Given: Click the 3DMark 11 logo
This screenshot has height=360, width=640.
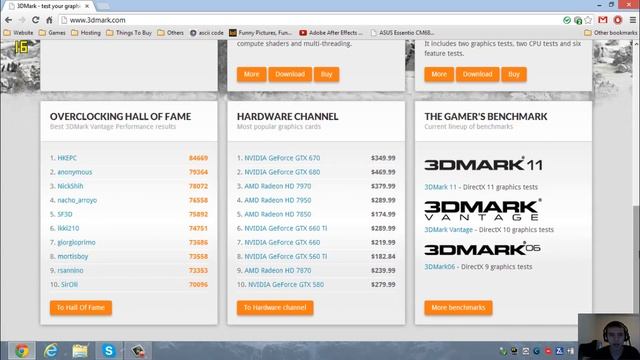Looking at the screenshot, I should [483, 164].
